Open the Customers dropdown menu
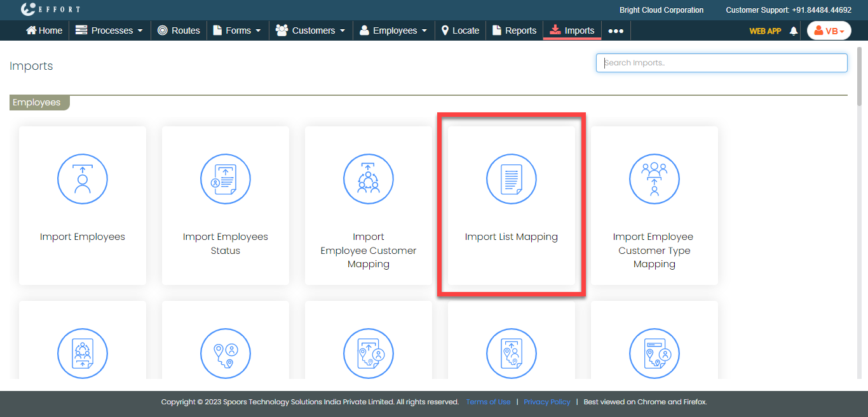This screenshot has width=868, height=417. tap(311, 30)
